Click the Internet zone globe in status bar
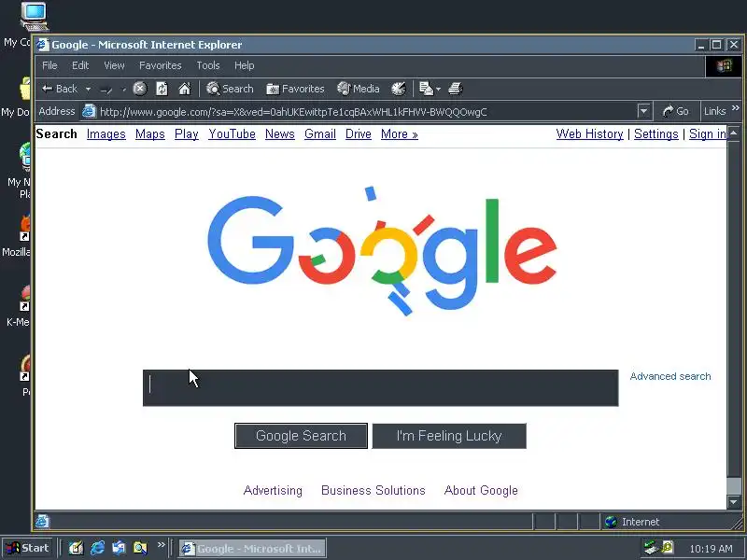The image size is (747, 560). (611, 522)
